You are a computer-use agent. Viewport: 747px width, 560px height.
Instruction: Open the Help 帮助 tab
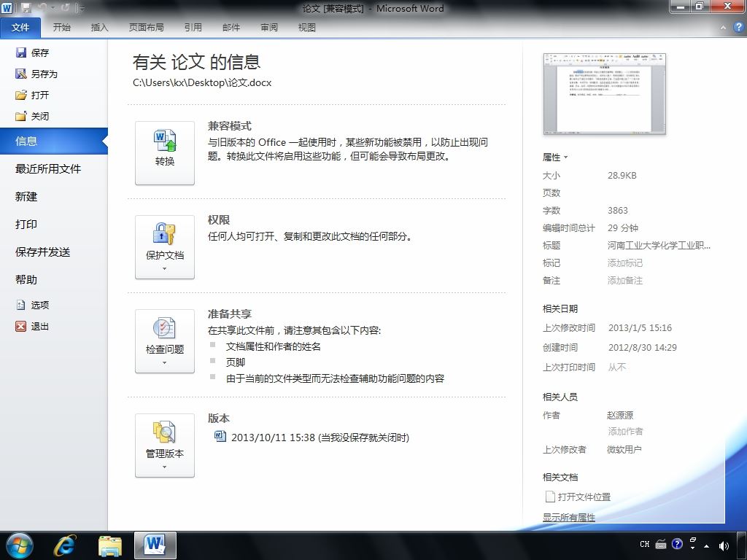[x=26, y=279]
